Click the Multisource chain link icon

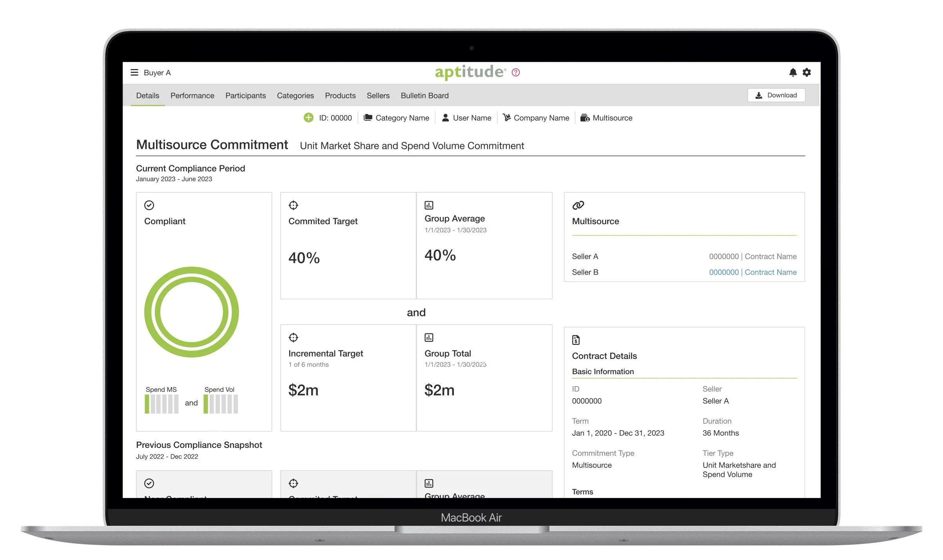(578, 205)
